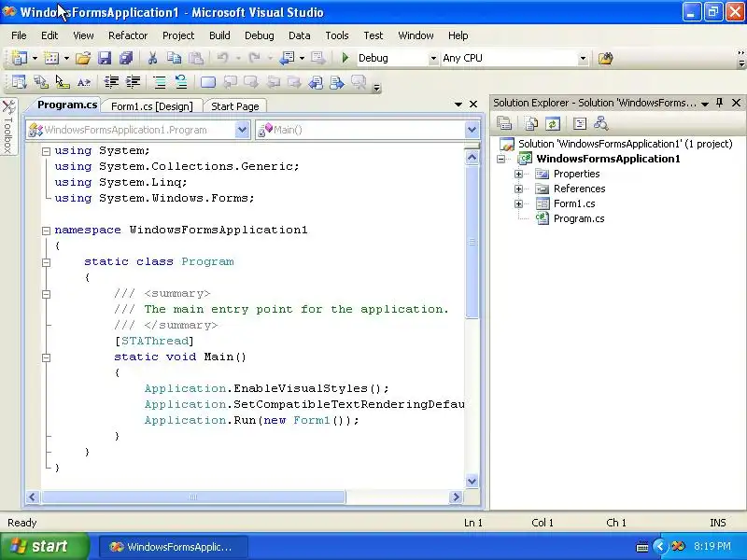Collapse the Main() method outline
Viewport: 747px width, 560px height.
tap(46, 357)
